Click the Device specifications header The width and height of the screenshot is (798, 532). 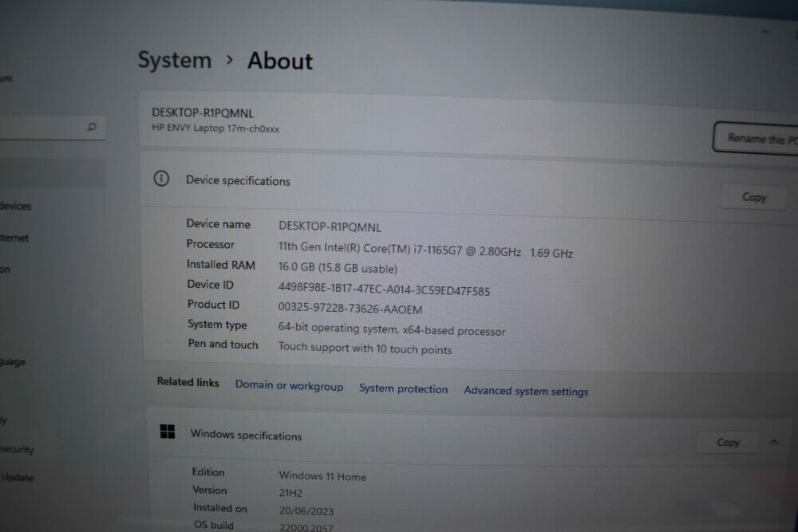tap(238, 180)
